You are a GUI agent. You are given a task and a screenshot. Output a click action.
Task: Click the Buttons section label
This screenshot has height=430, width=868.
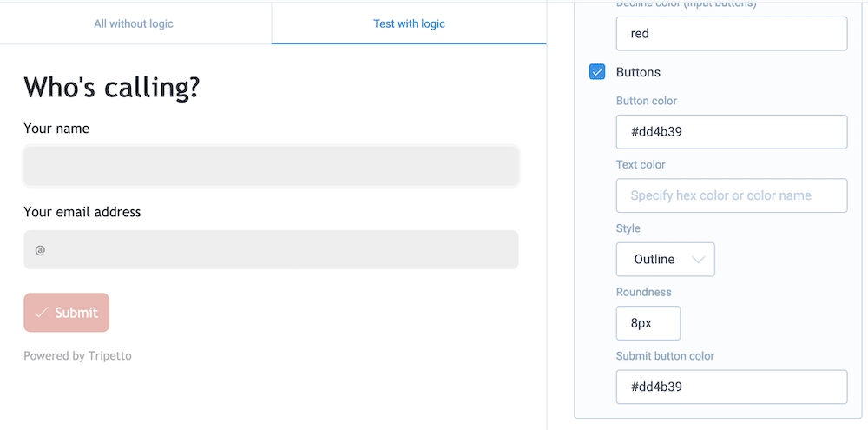point(638,73)
